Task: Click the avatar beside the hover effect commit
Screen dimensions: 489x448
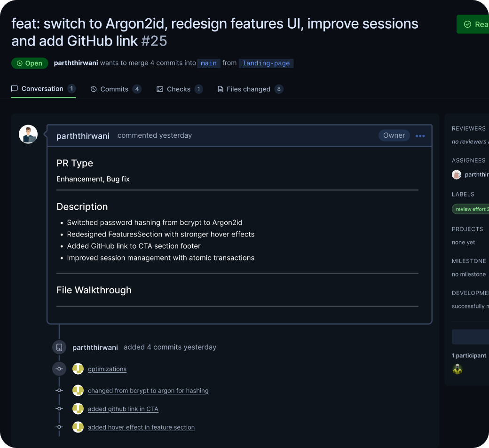Action: coord(78,427)
